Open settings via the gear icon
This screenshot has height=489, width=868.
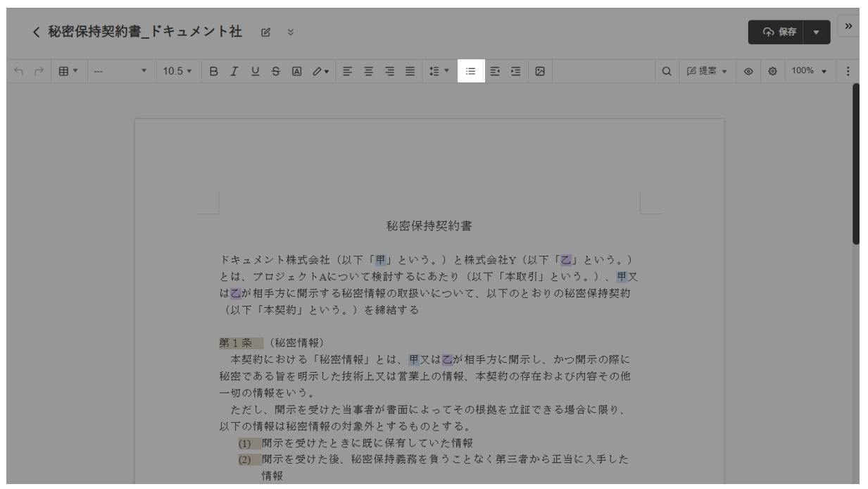pos(772,71)
